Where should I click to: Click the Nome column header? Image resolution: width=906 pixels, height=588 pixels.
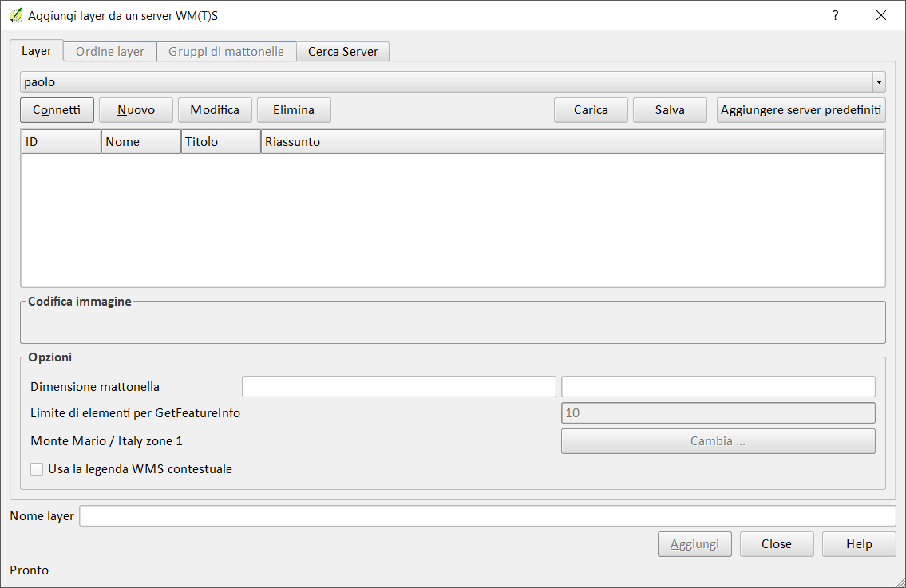coord(140,142)
